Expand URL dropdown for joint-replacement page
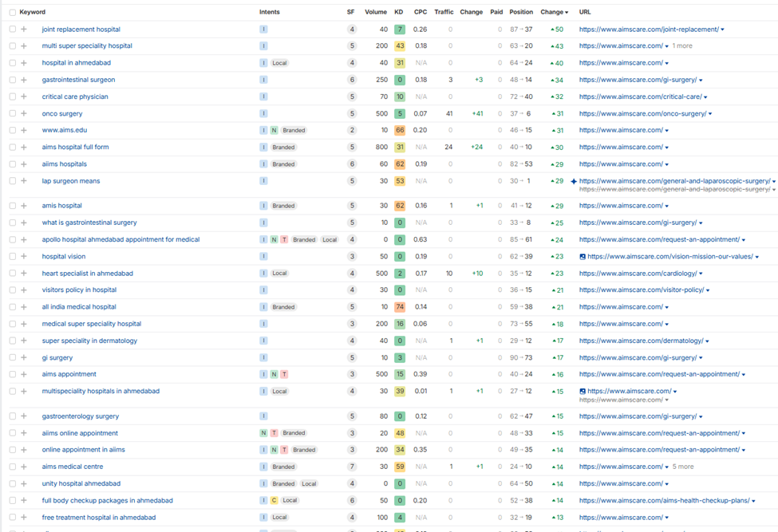Image resolution: width=778 pixels, height=532 pixels. pyautogui.click(x=722, y=30)
